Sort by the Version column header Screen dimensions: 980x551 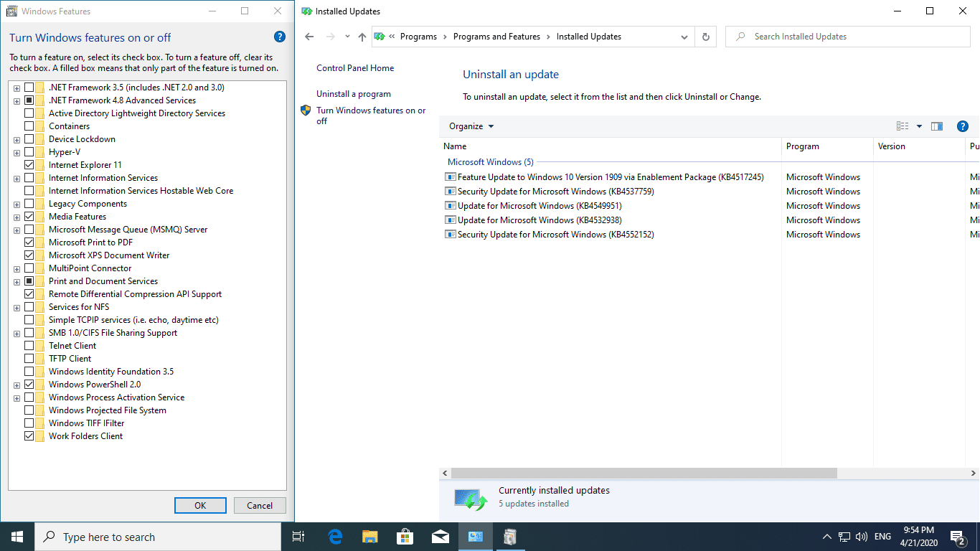(920, 146)
